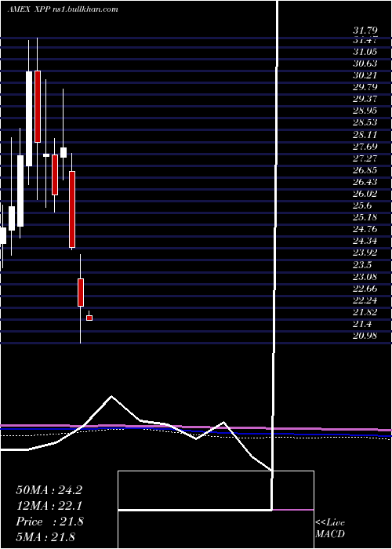This screenshot has width=392, height=549.
Task: Click the 25.18 price axis label
Action: (365, 218)
